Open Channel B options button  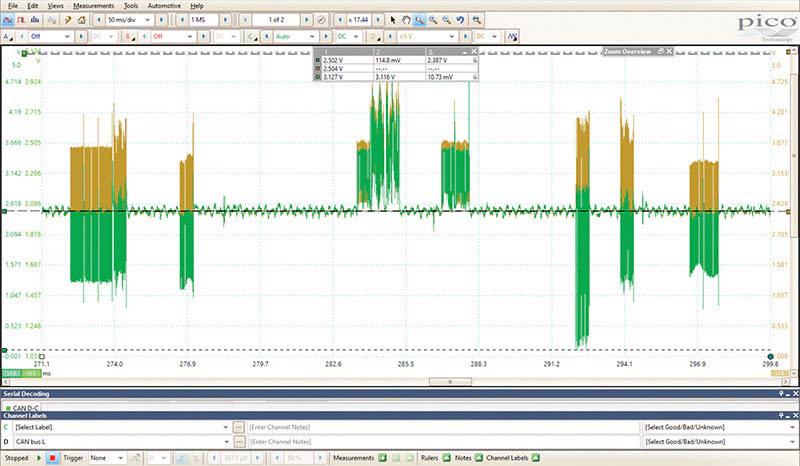131,36
